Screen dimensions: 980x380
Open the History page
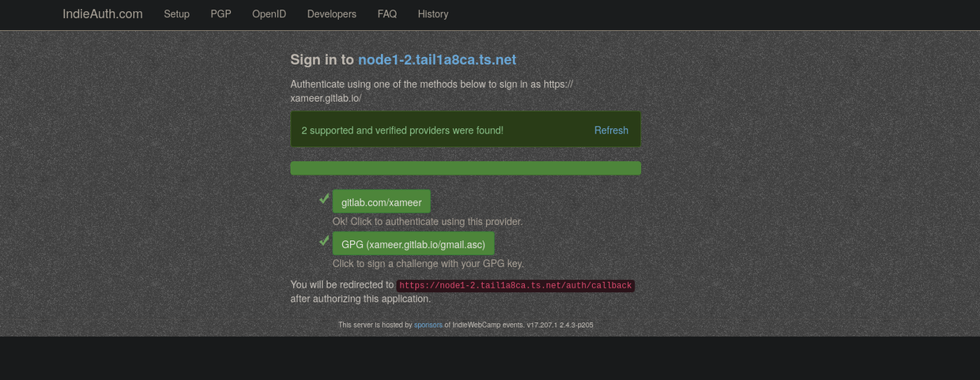[x=432, y=14]
